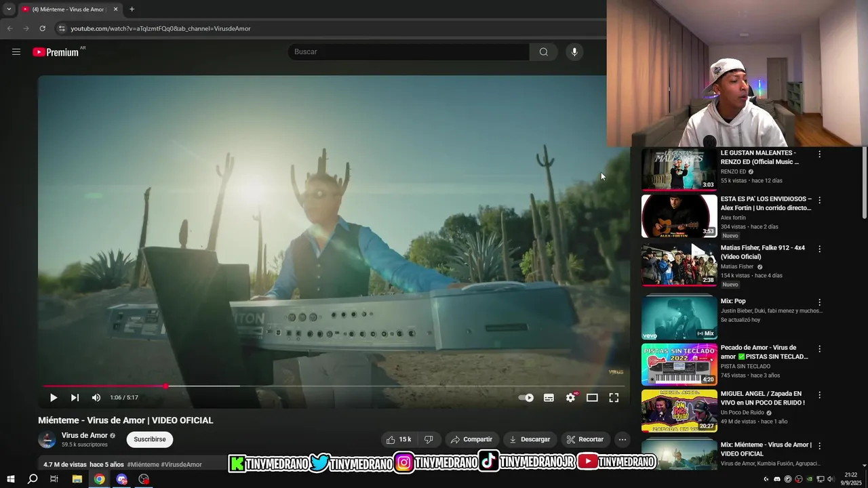
Task: Focus the Buscar search field
Action: (x=408, y=52)
